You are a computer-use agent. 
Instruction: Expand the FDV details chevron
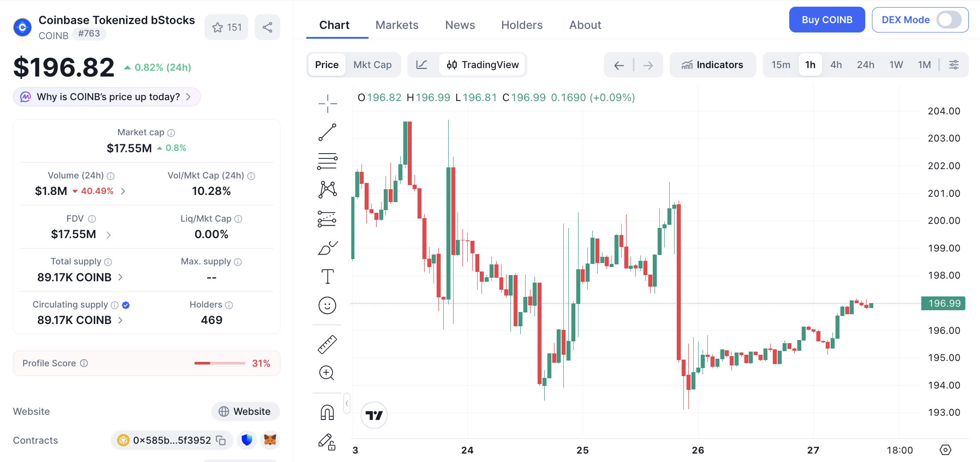[x=108, y=235]
